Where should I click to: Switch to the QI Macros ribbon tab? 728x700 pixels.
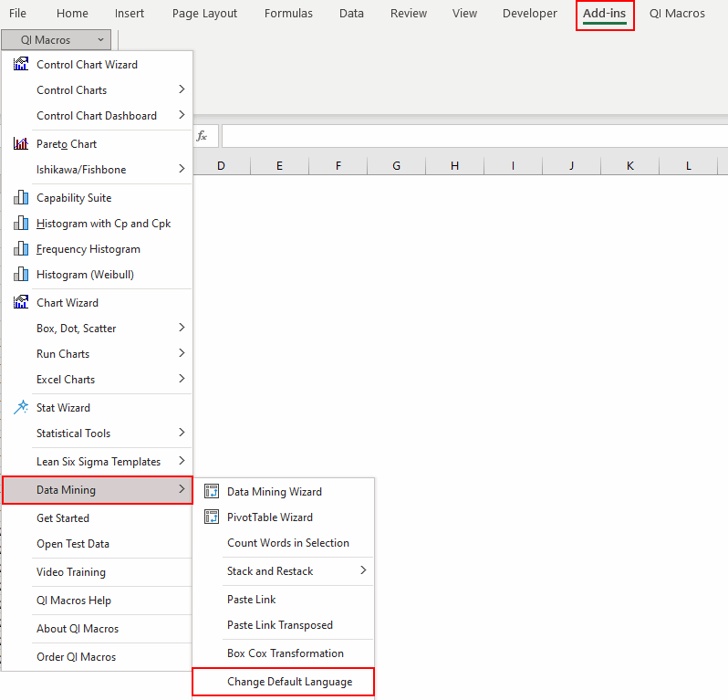(x=677, y=14)
